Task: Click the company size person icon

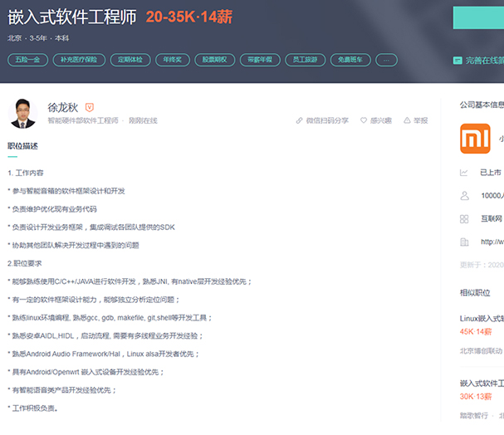Action: (464, 196)
